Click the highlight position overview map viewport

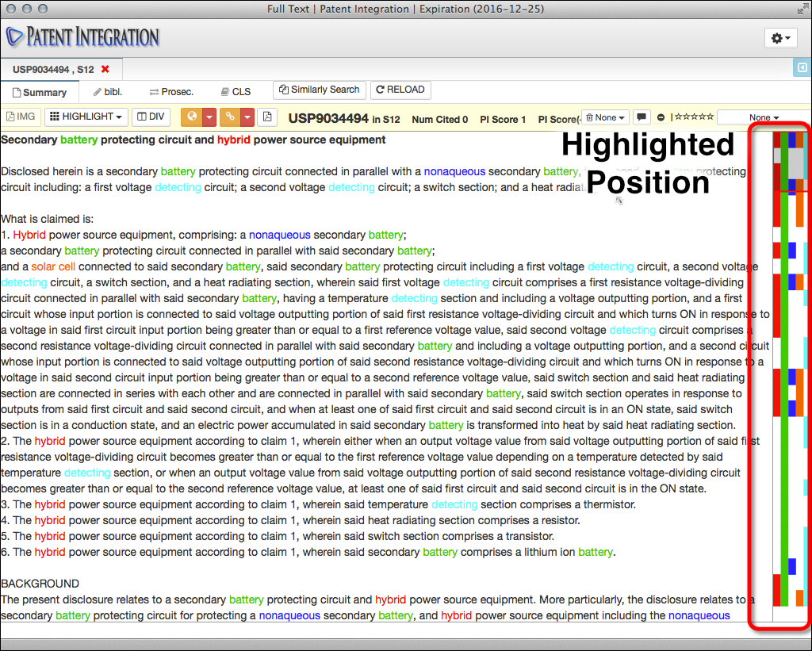point(791,162)
